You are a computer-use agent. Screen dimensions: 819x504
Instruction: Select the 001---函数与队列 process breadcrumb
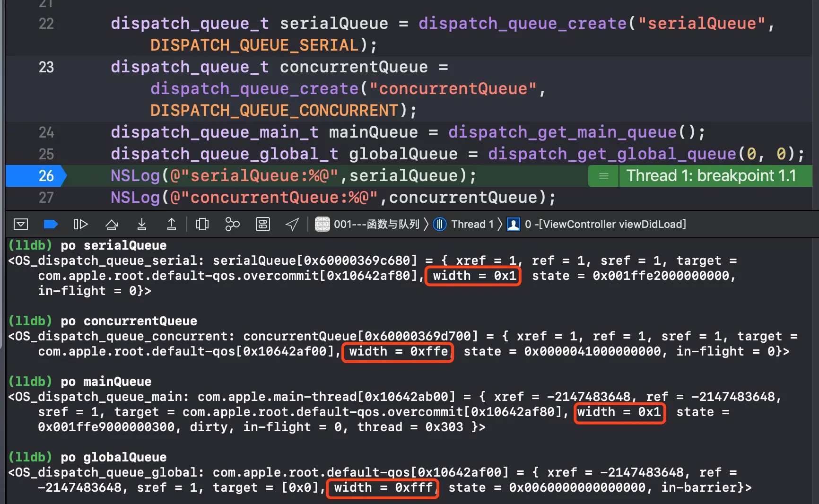(x=367, y=224)
